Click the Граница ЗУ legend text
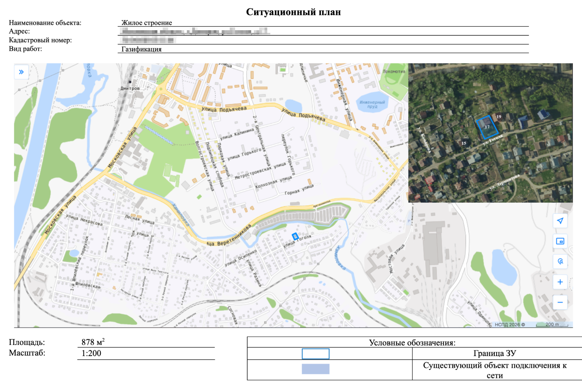Image resolution: width=582 pixels, height=392 pixels. [495, 353]
